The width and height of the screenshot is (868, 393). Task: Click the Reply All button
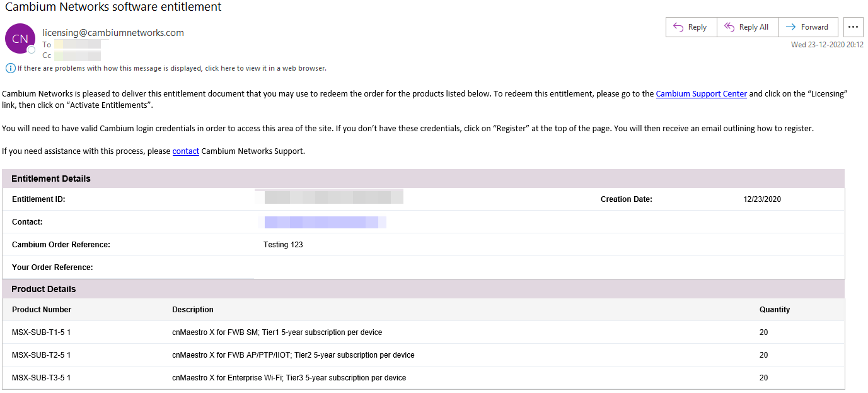(747, 27)
